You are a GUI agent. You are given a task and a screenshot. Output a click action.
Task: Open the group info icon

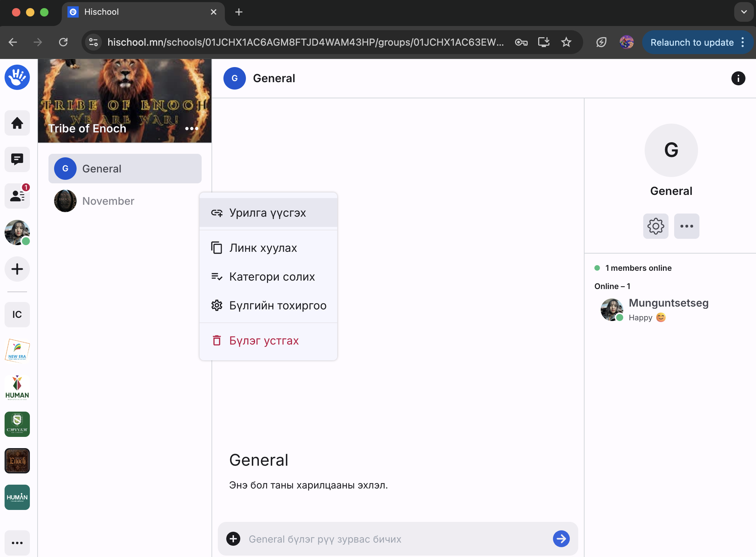click(x=738, y=78)
